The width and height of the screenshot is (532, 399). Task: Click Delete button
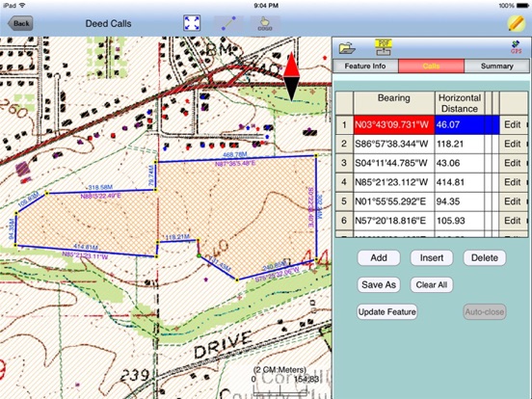(x=485, y=258)
